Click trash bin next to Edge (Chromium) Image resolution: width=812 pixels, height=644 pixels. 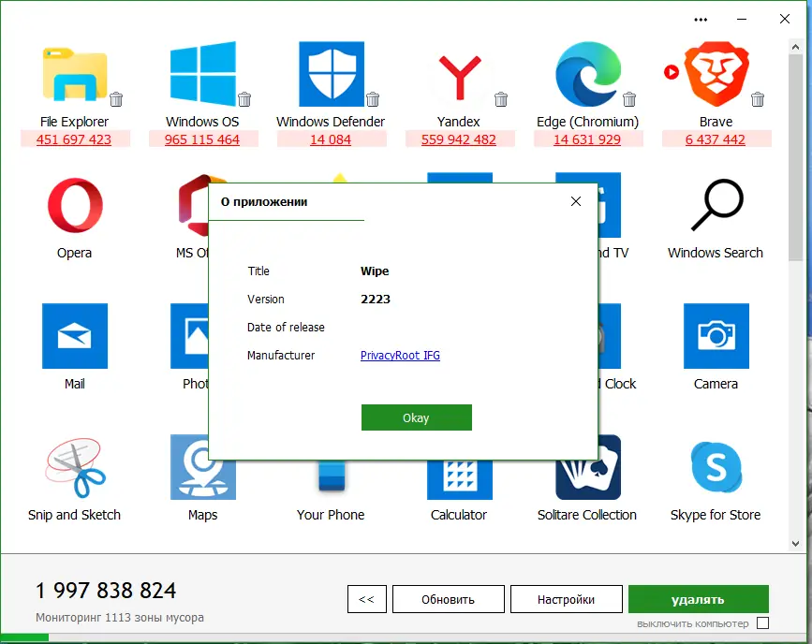pyautogui.click(x=629, y=99)
